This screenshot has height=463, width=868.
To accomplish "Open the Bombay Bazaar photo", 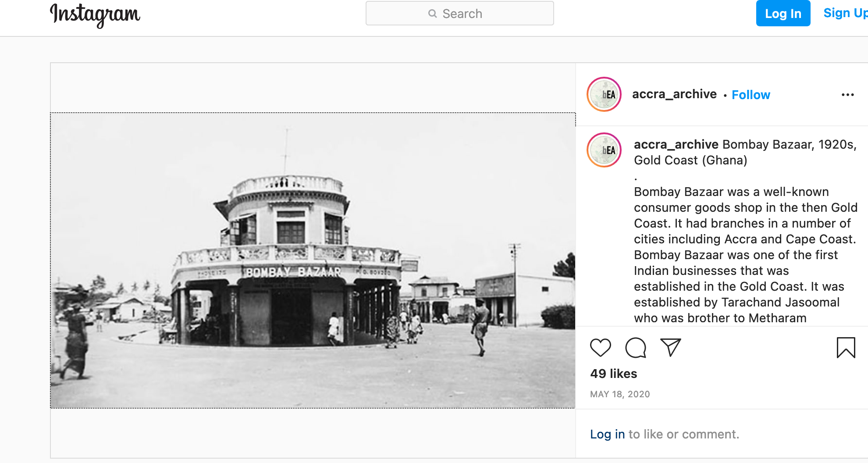I will [313, 260].
